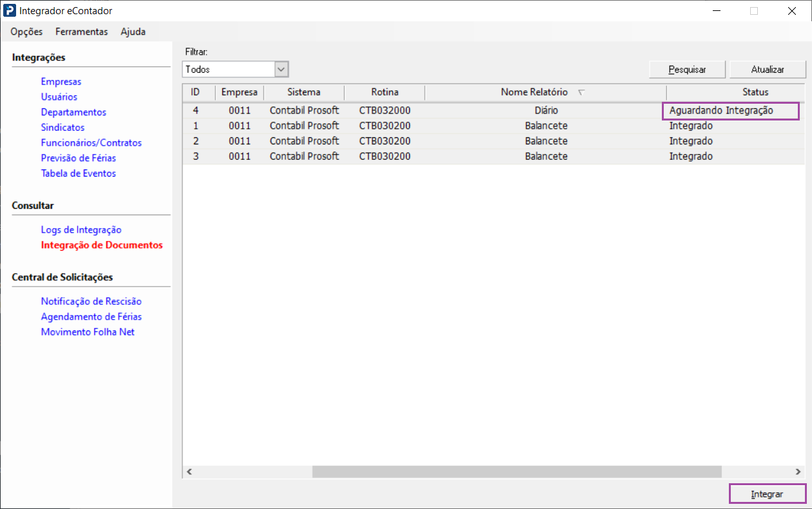Open the Empresas link
Viewport: 812px width, 509px height.
point(61,82)
